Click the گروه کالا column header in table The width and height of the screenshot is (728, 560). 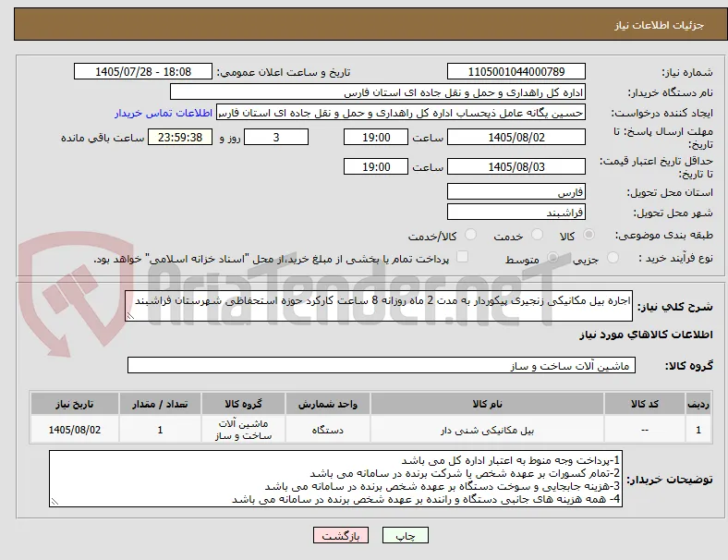click(243, 404)
